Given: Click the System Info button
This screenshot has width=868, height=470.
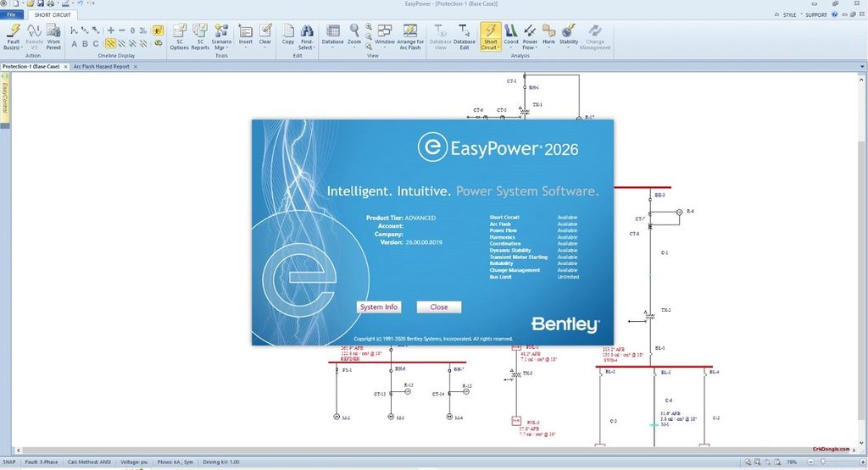Looking at the screenshot, I should click(379, 307).
